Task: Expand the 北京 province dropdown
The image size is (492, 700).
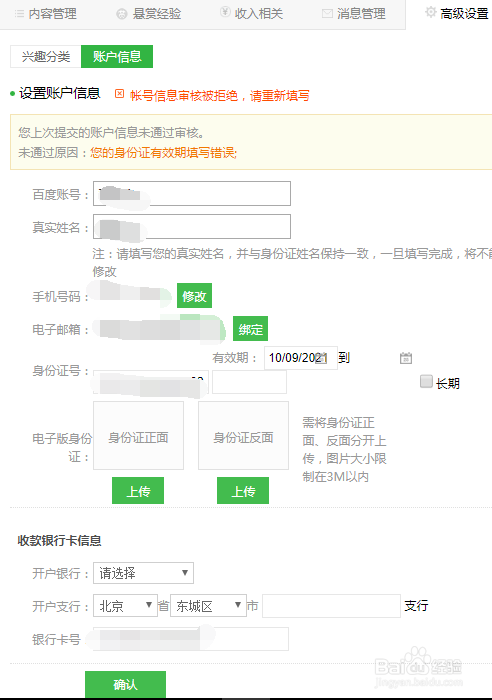Action: [x=125, y=606]
